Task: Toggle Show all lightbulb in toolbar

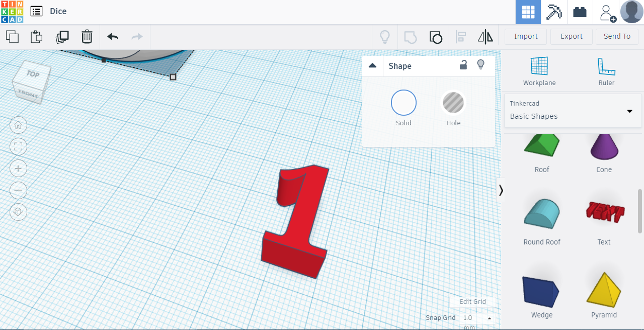Action: (385, 37)
